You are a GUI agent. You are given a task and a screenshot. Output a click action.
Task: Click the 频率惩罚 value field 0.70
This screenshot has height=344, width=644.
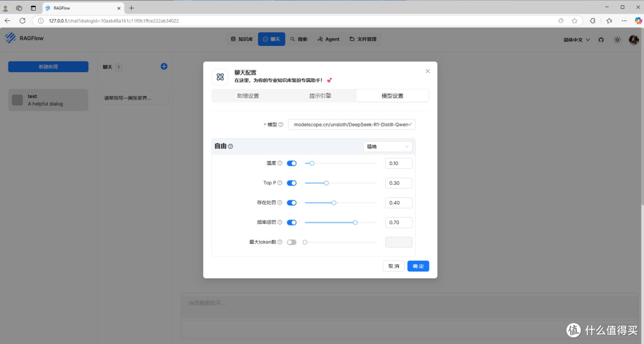pyautogui.click(x=398, y=222)
